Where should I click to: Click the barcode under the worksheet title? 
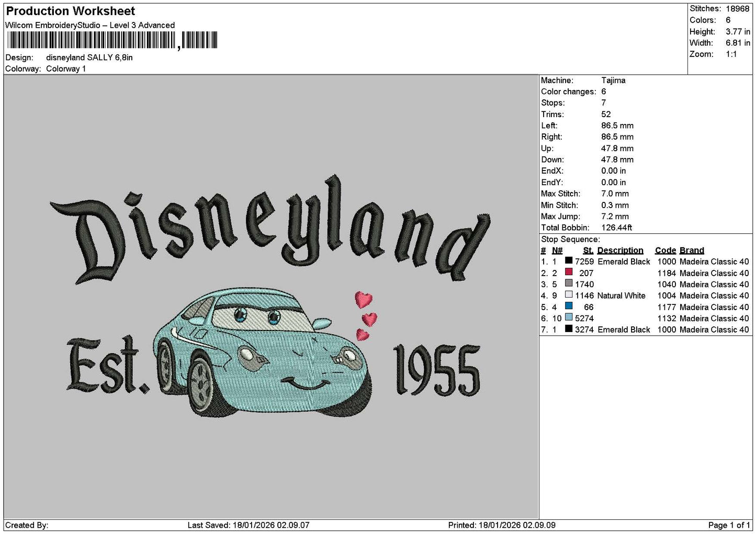[111, 41]
